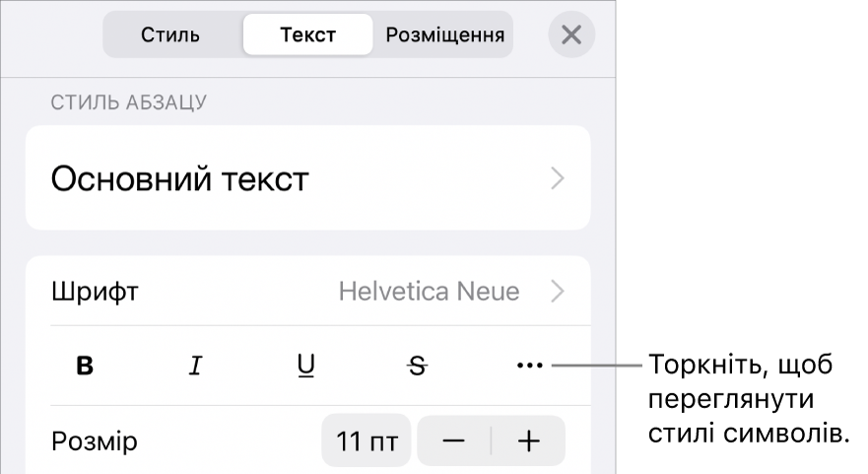The width and height of the screenshot is (868, 474).
Task: Open more character styles via three dots
Action: [x=530, y=366]
